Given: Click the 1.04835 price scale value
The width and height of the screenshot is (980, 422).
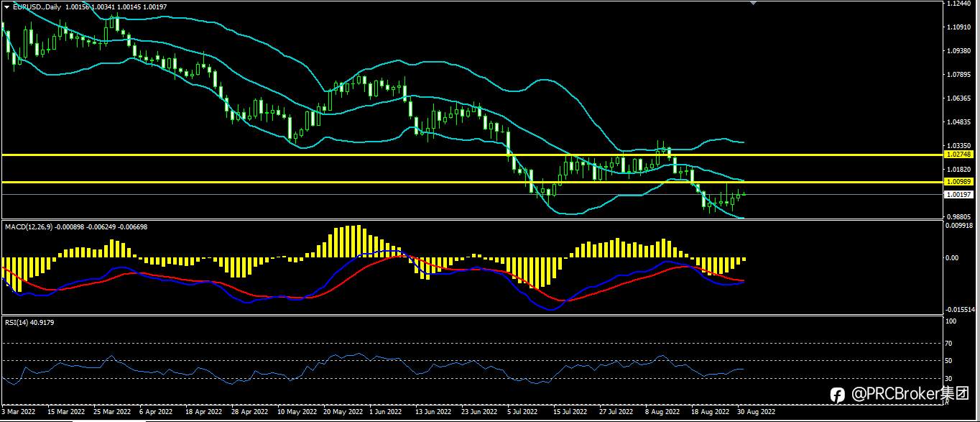Looking at the screenshot, I should (x=960, y=122).
